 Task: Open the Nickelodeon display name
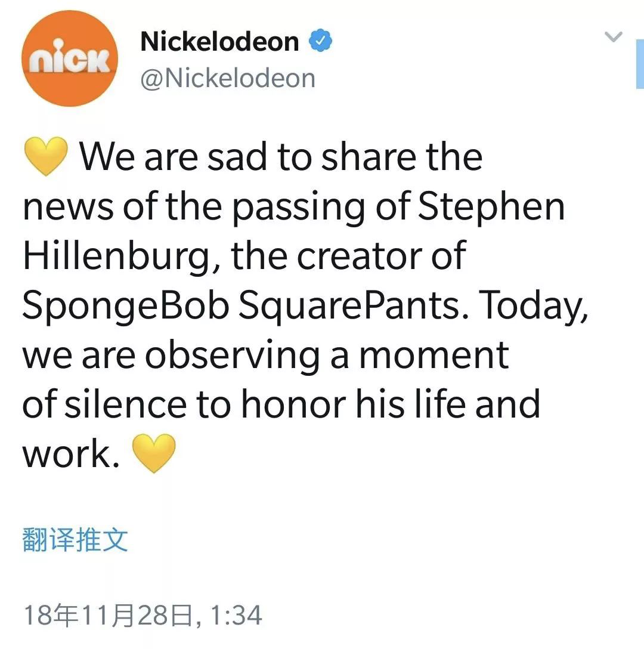point(219,41)
